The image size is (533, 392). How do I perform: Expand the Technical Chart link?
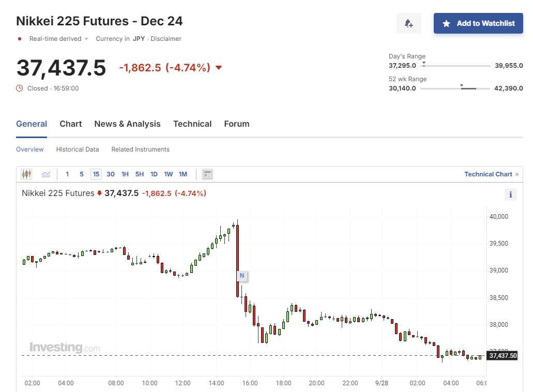[x=491, y=174]
